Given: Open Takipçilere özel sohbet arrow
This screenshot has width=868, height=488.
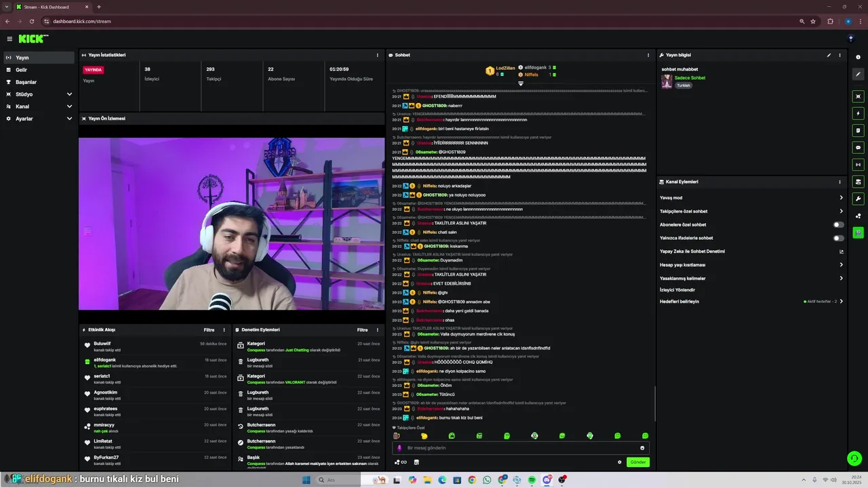Looking at the screenshot, I should [841, 211].
